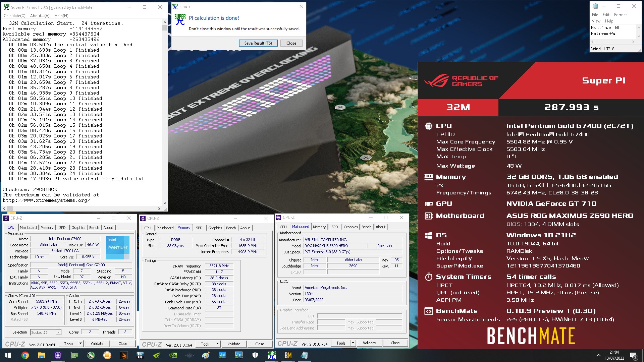Launch Google Chrome from taskbar
The image size is (644, 362).
coord(25,355)
